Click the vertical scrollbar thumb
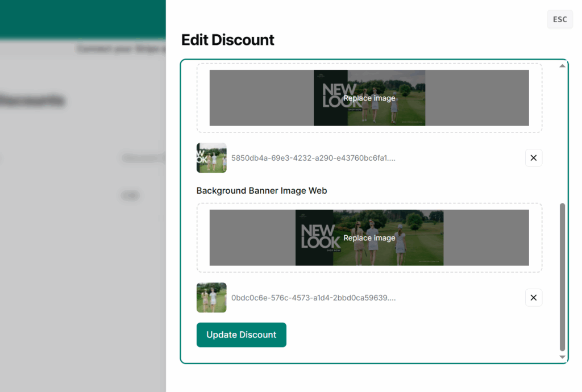Image resolution: width=582 pixels, height=392 pixels. tap(563, 277)
